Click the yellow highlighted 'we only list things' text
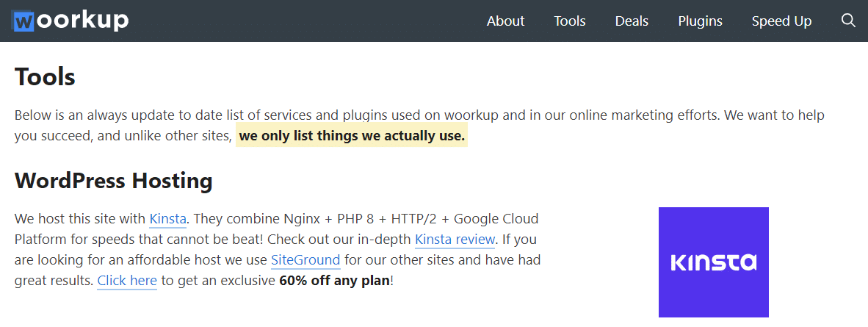 click(x=352, y=136)
